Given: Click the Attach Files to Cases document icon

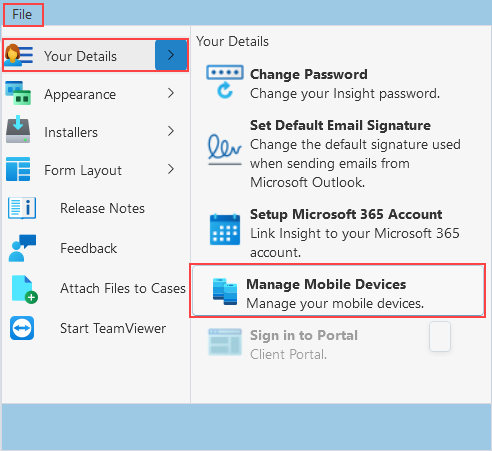Looking at the screenshot, I should [x=24, y=289].
